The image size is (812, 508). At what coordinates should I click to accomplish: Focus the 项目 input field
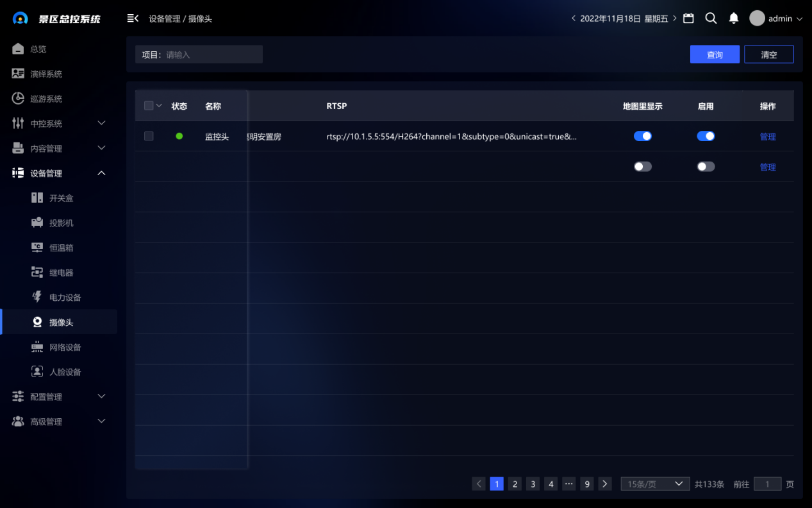coord(211,55)
